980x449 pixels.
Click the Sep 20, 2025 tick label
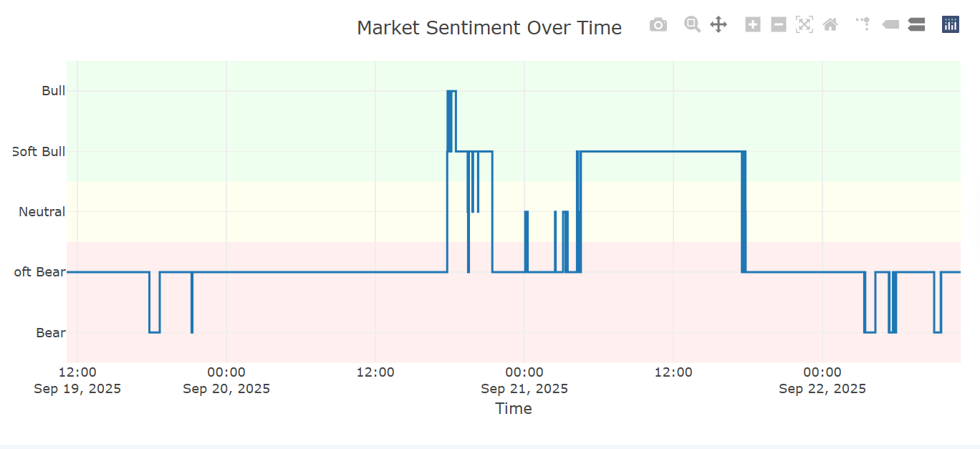pyautogui.click(x=226, y=389)
